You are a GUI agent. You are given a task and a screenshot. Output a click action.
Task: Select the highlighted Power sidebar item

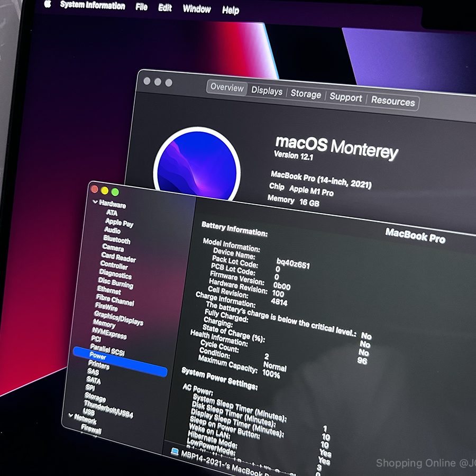(x=120, y=362)
